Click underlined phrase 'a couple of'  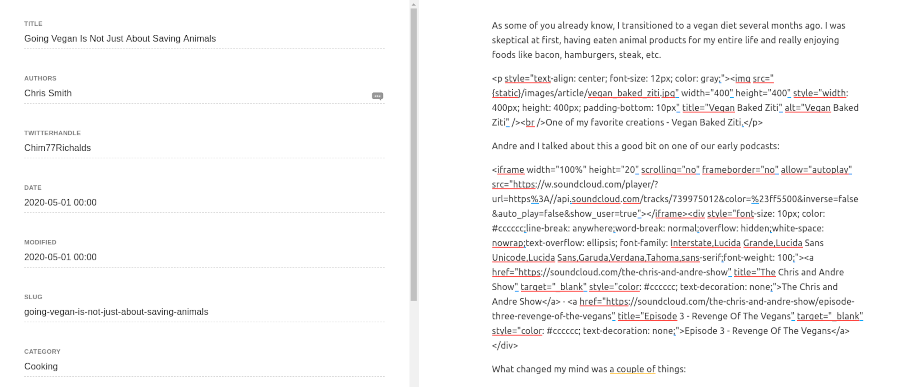pyautogui.click(x=632, y=369)
